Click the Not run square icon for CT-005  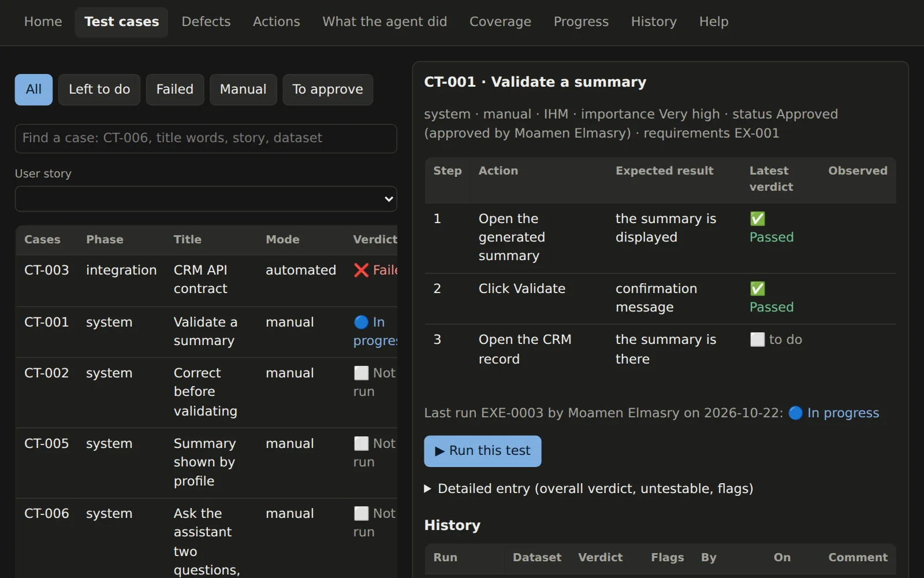coord(362,443)
